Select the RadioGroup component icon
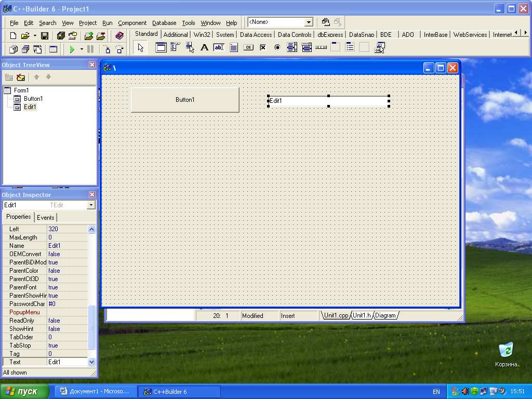 tap(350, 47)
